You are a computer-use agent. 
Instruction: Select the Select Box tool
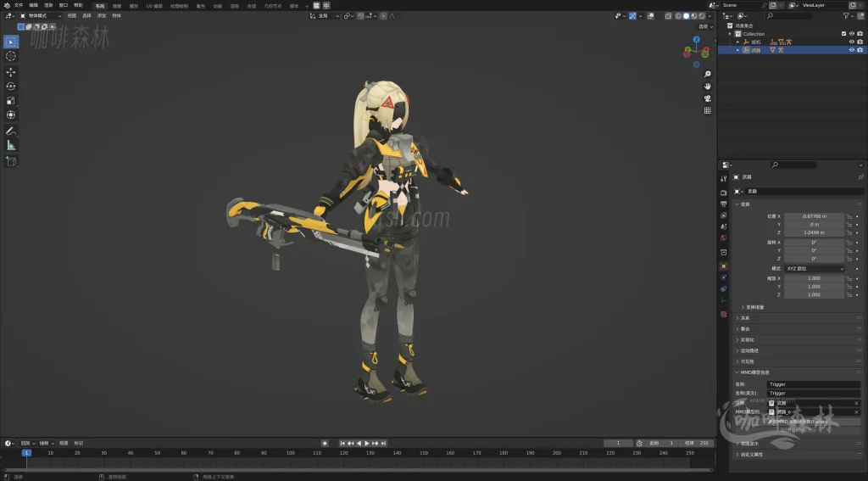click(10, 42)
